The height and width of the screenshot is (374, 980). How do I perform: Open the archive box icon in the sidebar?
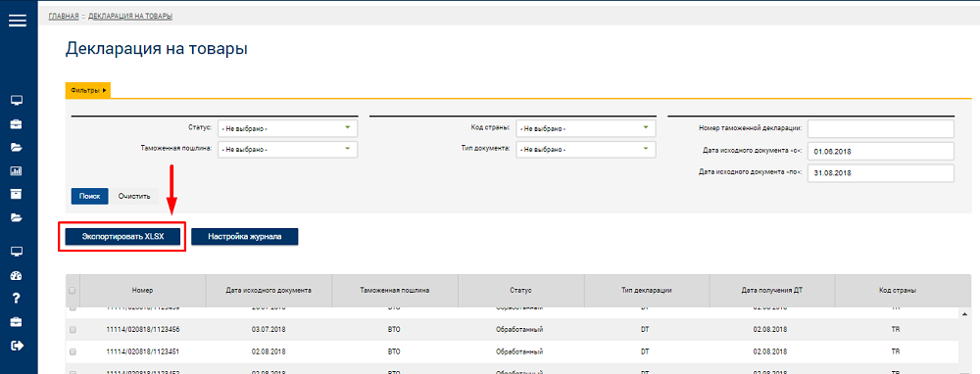[17, 194]
